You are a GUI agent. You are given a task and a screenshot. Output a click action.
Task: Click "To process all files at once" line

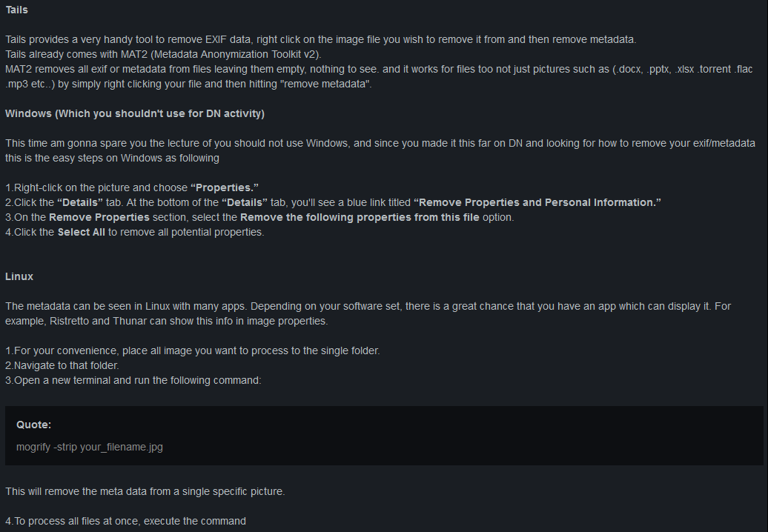[x=126, y=521]
